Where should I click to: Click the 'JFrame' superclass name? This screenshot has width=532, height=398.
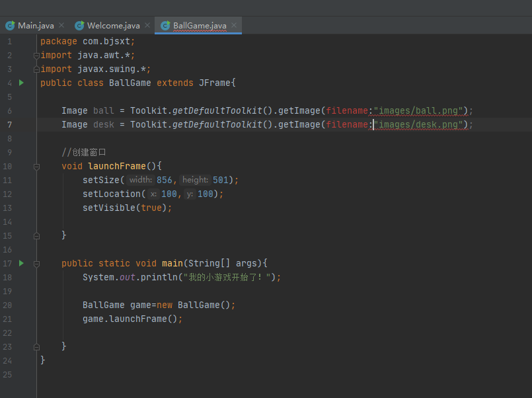[x=214, y=83]
